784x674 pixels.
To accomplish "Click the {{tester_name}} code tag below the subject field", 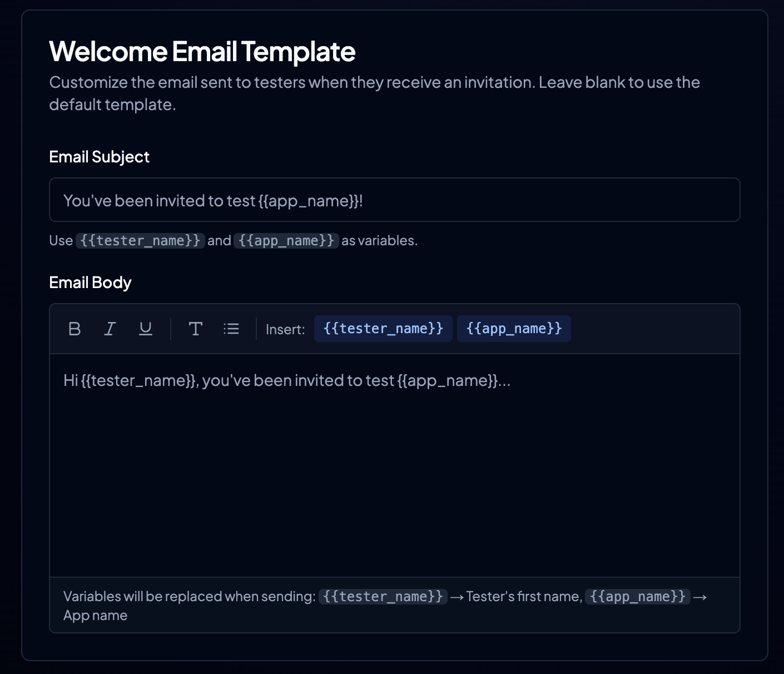I will pyautogui.click(x=140, y=240).
